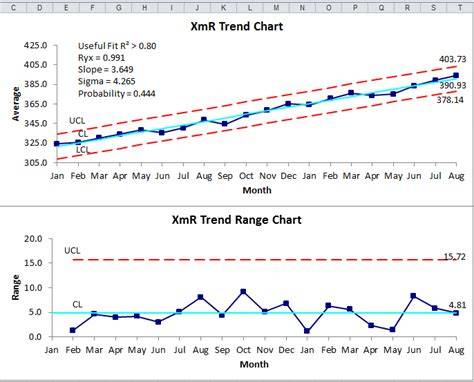Click the XmR Trend Chart title

[x=237, y=26]
